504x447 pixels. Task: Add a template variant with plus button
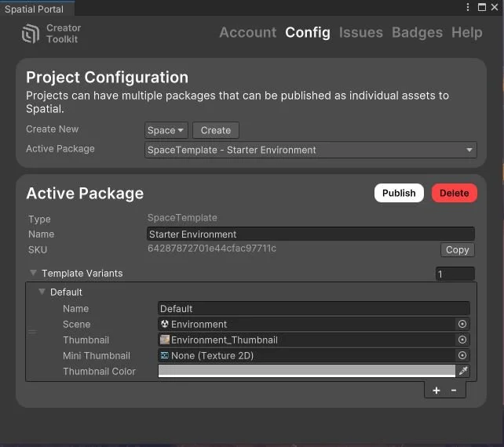[x=436, y=391]
